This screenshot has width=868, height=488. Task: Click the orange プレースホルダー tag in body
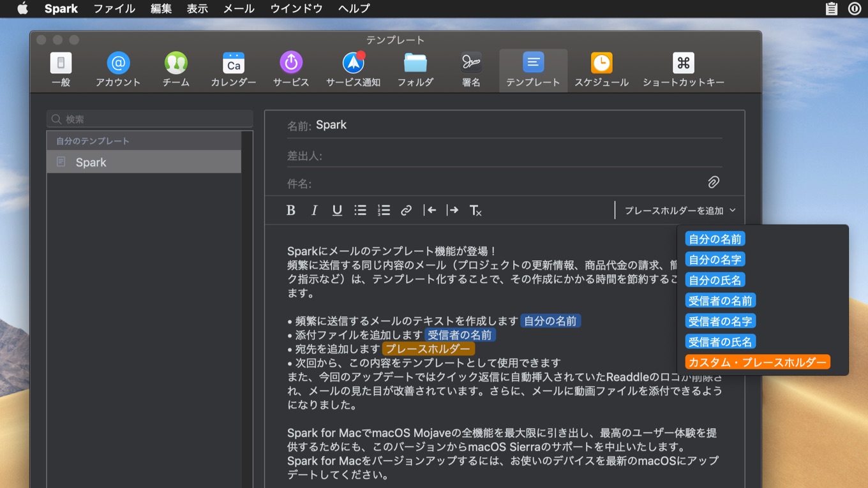[x=428, y=349]
